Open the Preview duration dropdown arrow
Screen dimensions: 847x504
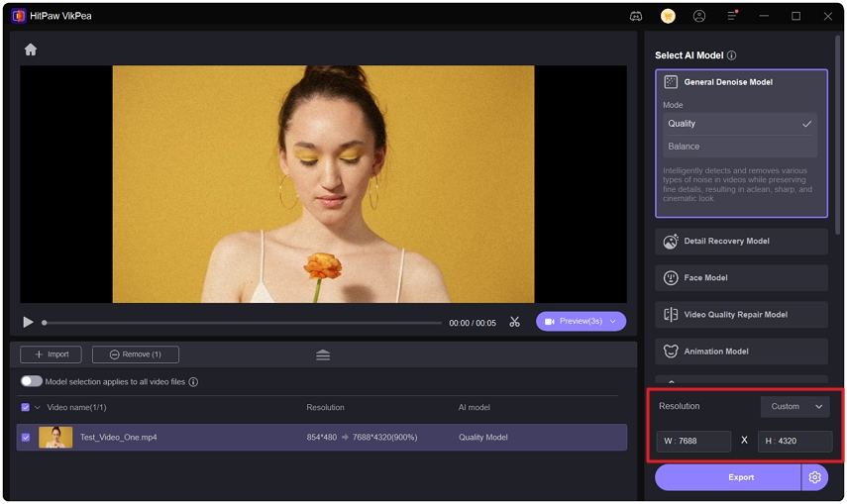613,322
